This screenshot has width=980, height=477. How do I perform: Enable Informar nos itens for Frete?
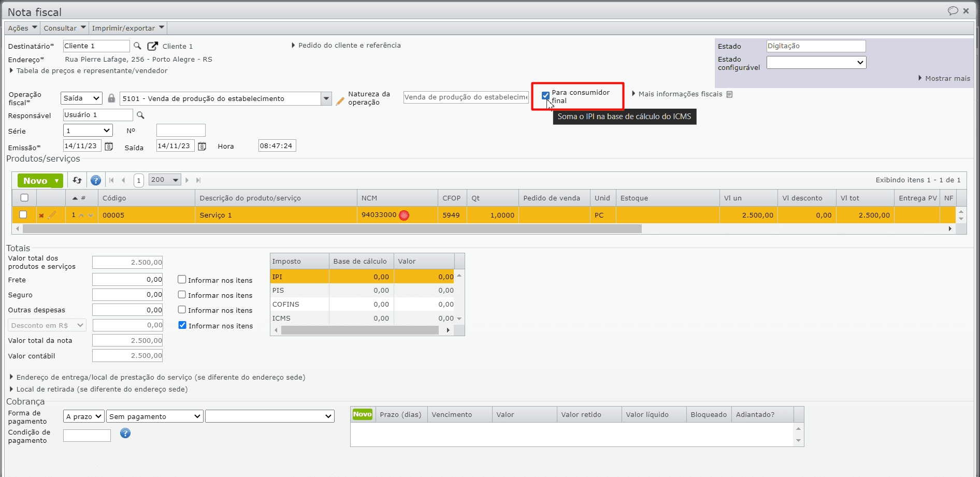tap(182, 279)
